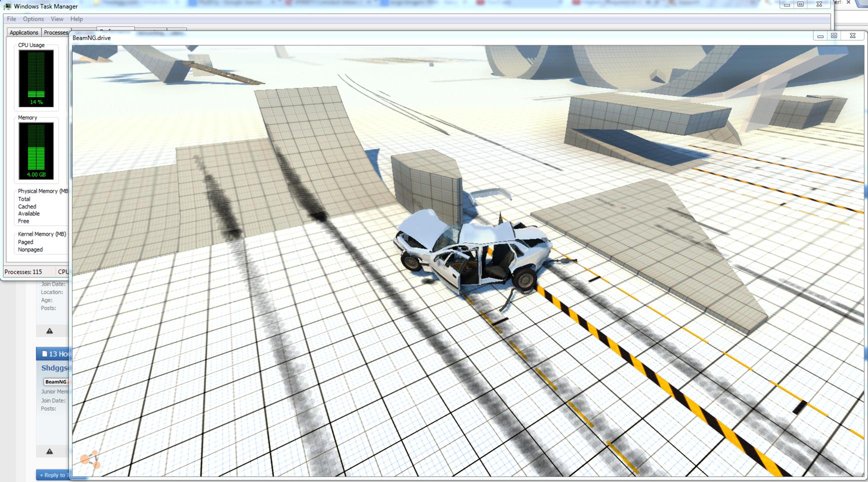
Task: Click the CPU Usage 14 % meter
Action: coord(36,78)
